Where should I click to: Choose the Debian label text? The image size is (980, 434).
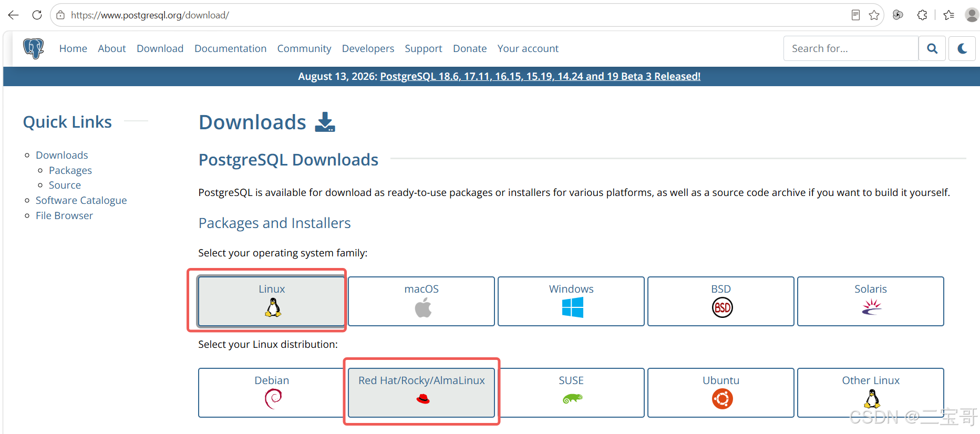coord(272,380)
